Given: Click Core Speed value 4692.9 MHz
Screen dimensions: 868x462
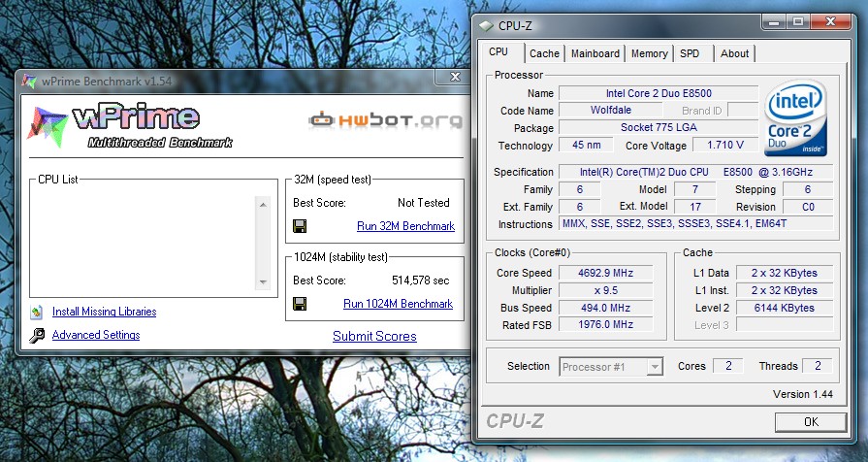Looking at the screenshot, I should coord(605,273).
